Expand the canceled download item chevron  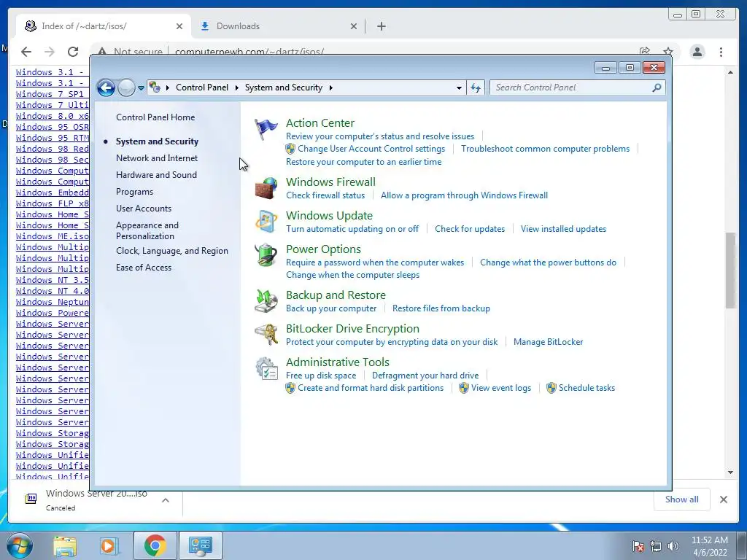166,500
